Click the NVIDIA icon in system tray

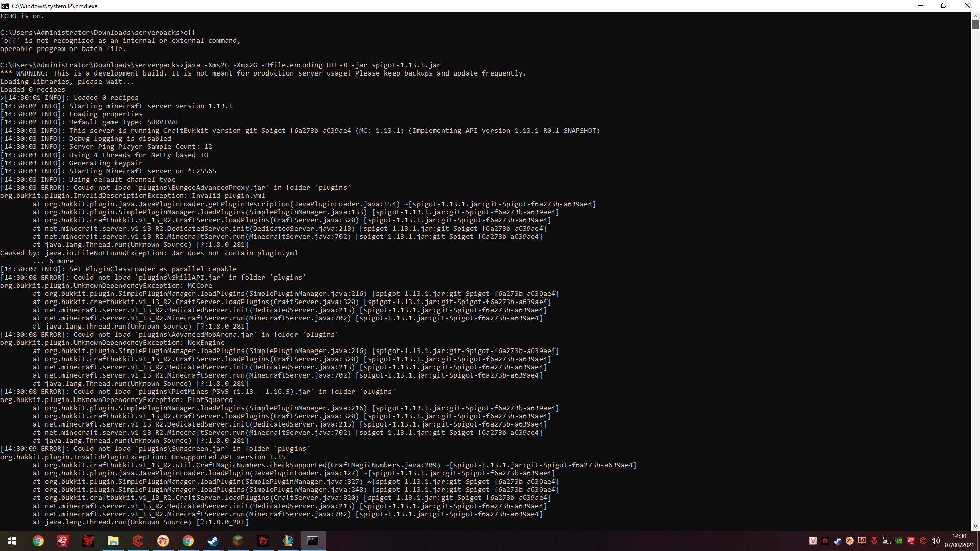point(899,541)
